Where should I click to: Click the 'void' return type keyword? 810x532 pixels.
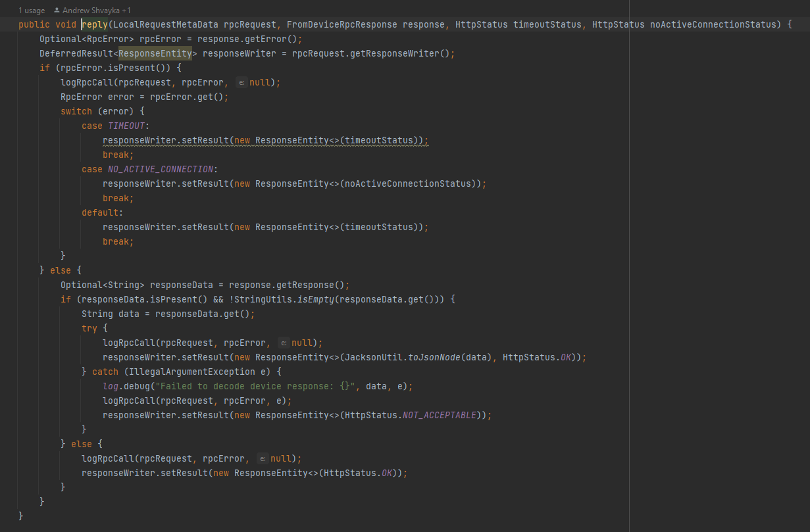pyautogui.click(x=66, y=24)
